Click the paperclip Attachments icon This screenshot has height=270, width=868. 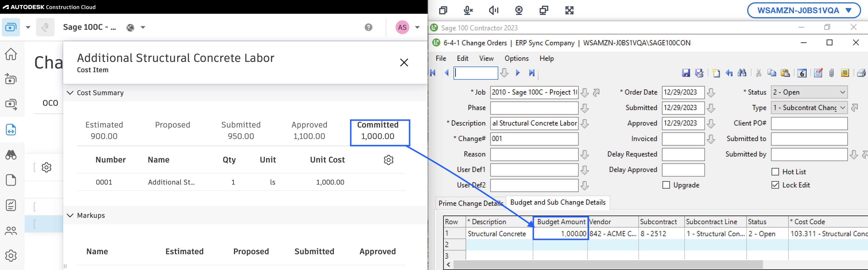coord(832,73)
